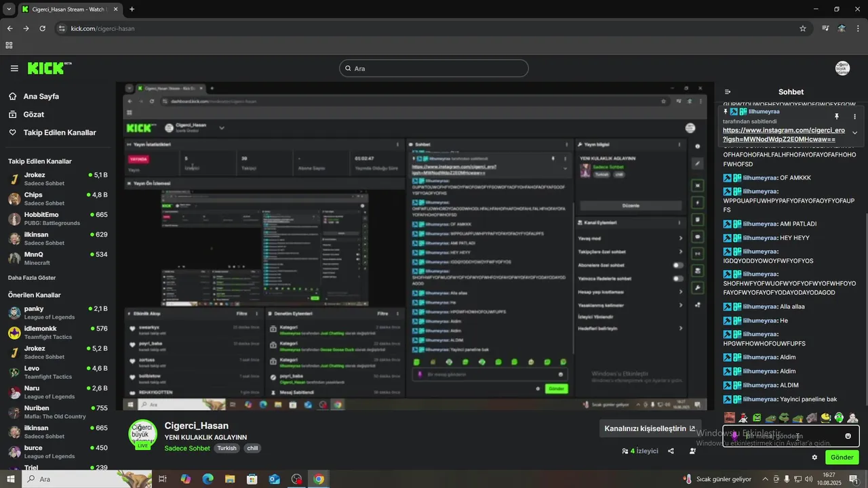Open burce recommended channel

pyautogui.click(x=58, y=451)
